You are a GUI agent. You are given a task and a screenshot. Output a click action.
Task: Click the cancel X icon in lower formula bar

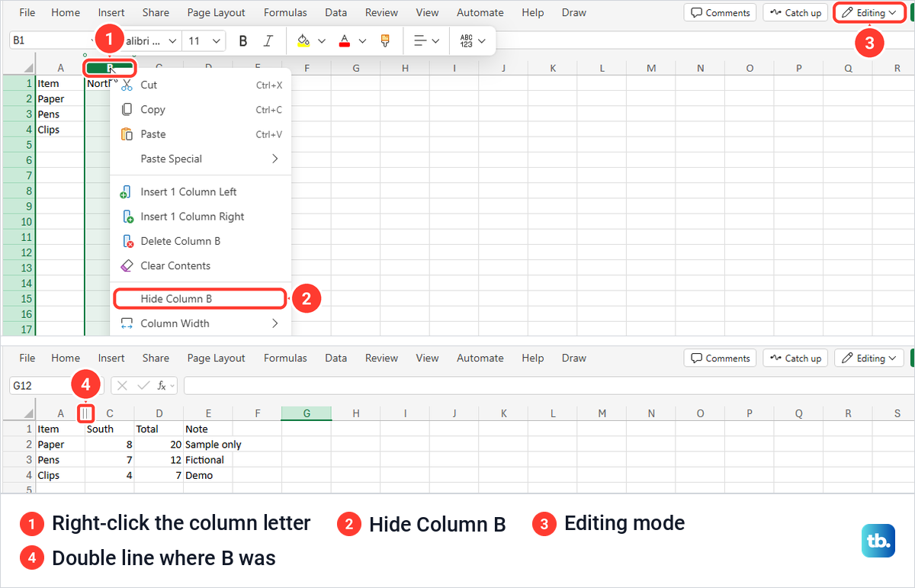click(123, 386)
